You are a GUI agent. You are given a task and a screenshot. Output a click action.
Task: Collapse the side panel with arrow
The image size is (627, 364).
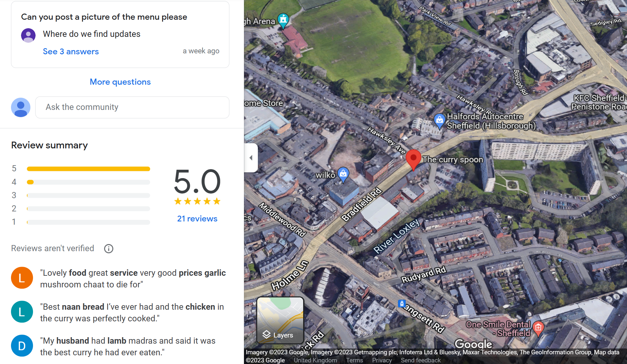pos(251,158)
